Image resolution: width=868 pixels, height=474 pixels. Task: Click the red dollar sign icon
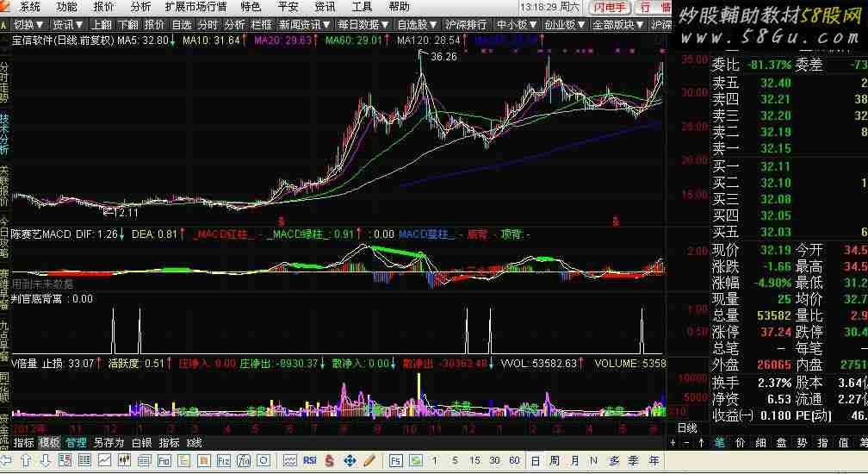pyautogui.click(x=329, y=460)
